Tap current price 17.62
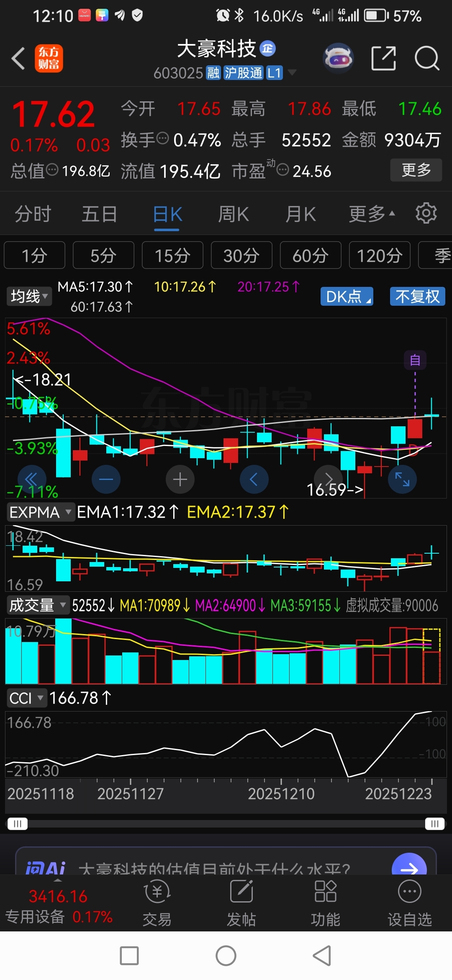452x980 pixels. tap(53, 114)
